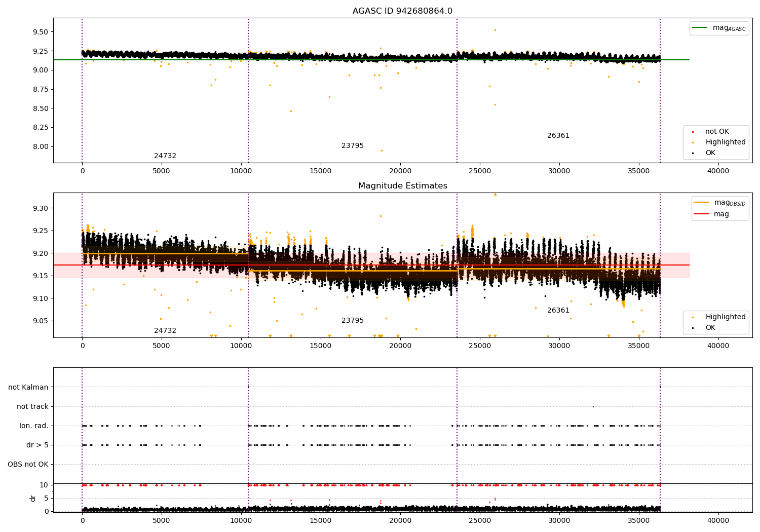
Task: Click the 9.30 y-tick in Magnitude Estimates panel
Action: pos(40,208)
